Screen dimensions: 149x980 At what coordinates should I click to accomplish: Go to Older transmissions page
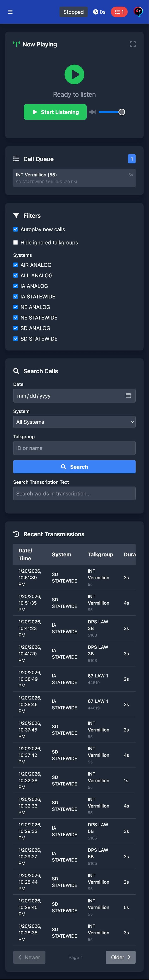[120, 957]
